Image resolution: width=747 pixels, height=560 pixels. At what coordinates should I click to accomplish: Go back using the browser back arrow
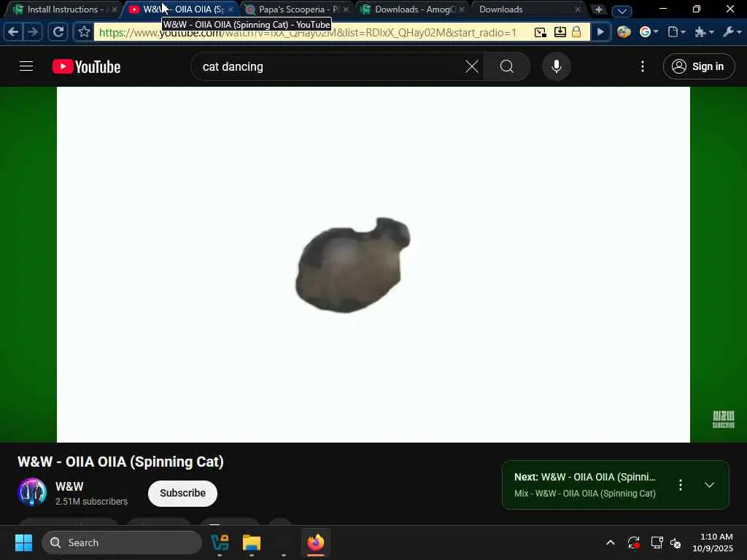tap(13, 32)
